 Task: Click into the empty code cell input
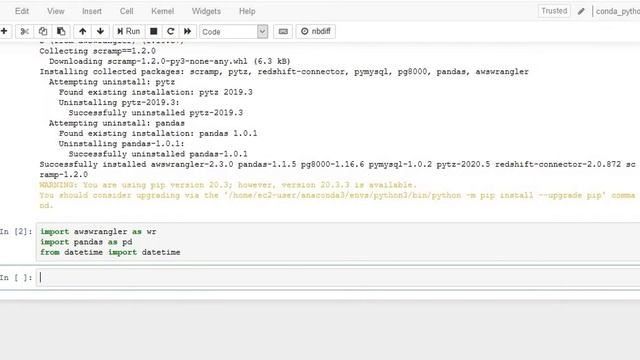coord(338,278)
